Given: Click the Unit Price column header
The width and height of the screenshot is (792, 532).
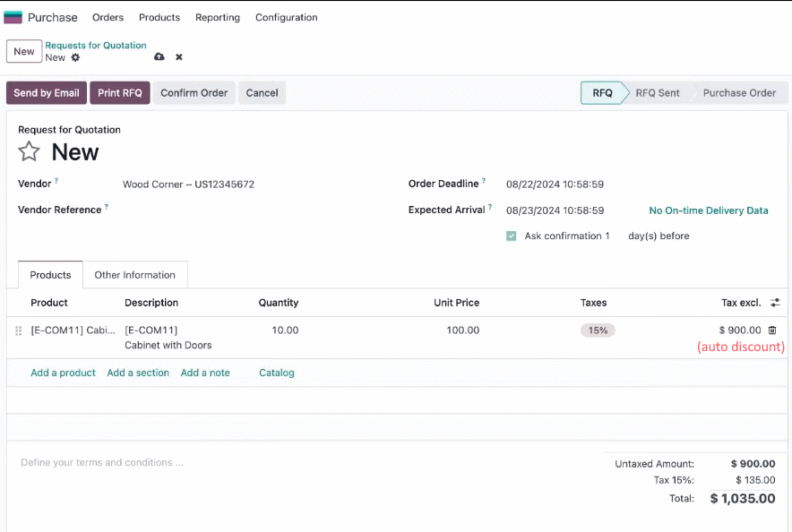Looking at the screenshot, I should [x=457, y=303].
